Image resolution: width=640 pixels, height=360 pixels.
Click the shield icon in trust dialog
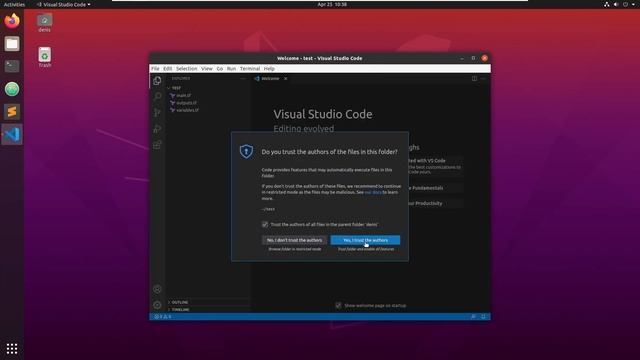246,151
